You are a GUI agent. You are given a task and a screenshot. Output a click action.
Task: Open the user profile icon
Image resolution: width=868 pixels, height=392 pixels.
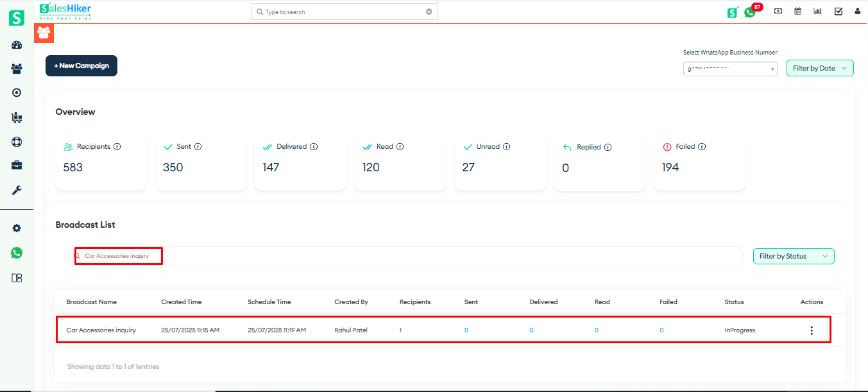tap(857, 11)
